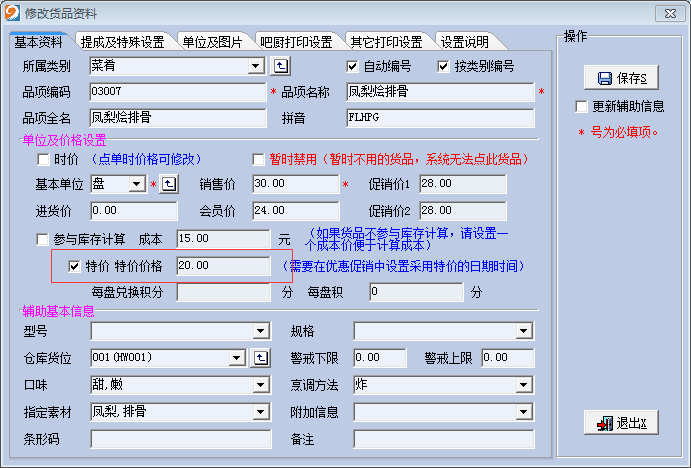691x468 pixels.
Task: Switch to 提成及特殊设置 tab
Action: pos(122,42)
